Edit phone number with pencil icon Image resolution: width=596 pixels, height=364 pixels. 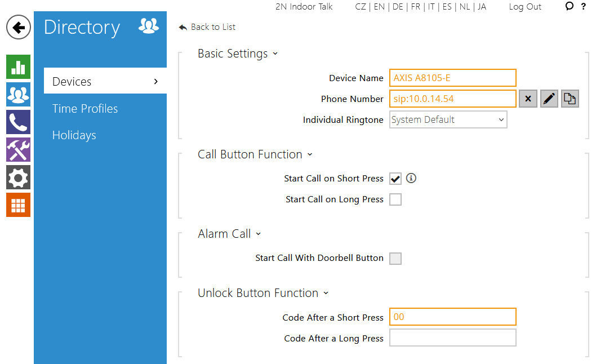(x=549, y=99)
